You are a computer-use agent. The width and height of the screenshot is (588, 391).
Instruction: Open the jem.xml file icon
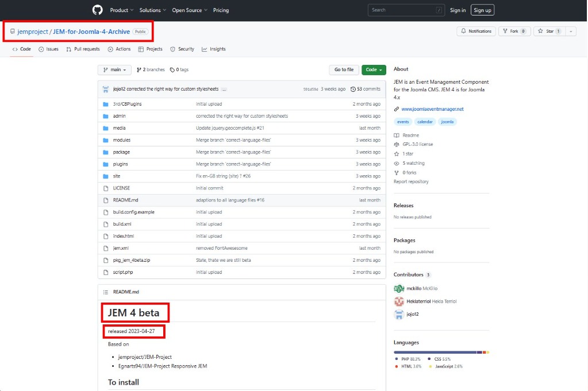click(106, 248)
